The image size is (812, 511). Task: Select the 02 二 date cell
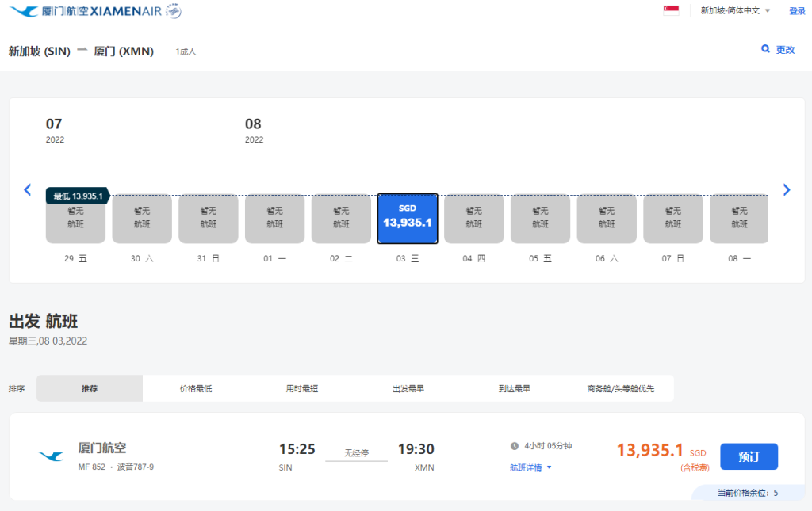tap(341, 219)
